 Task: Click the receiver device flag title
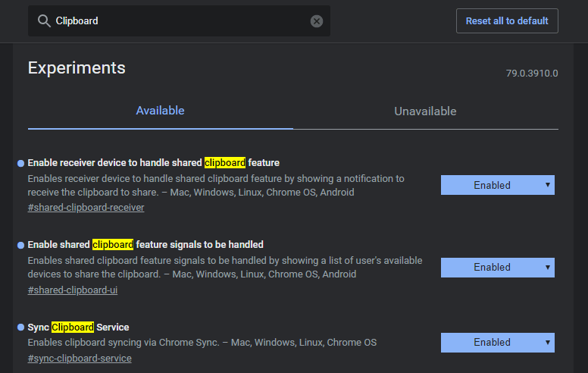click(153, 163)
